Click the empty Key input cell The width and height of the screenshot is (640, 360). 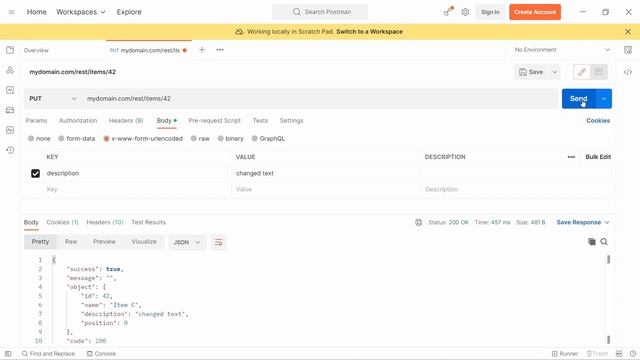(x=137, y=189)
